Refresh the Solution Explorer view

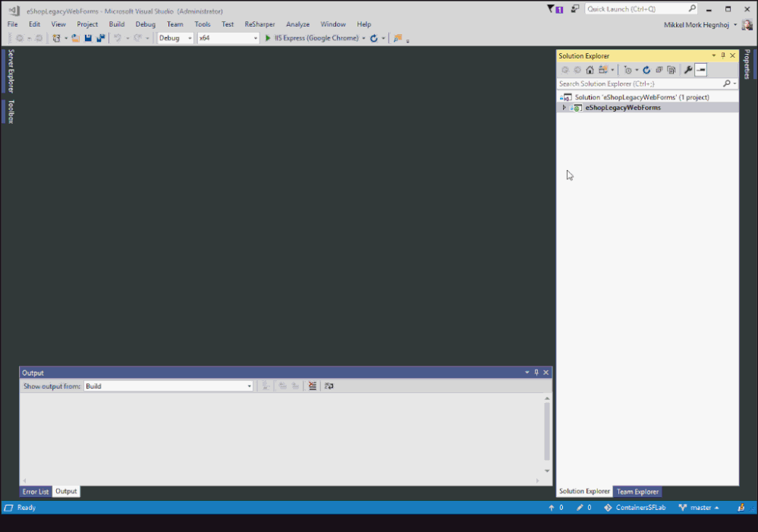pyautogui.click(x=646, y=69)
